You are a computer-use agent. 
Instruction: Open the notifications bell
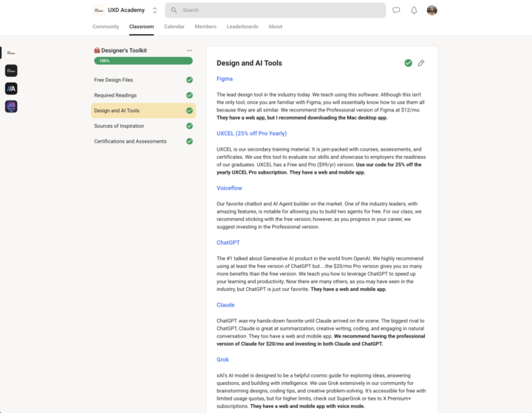pyautogui.click(x=414, y=10)
